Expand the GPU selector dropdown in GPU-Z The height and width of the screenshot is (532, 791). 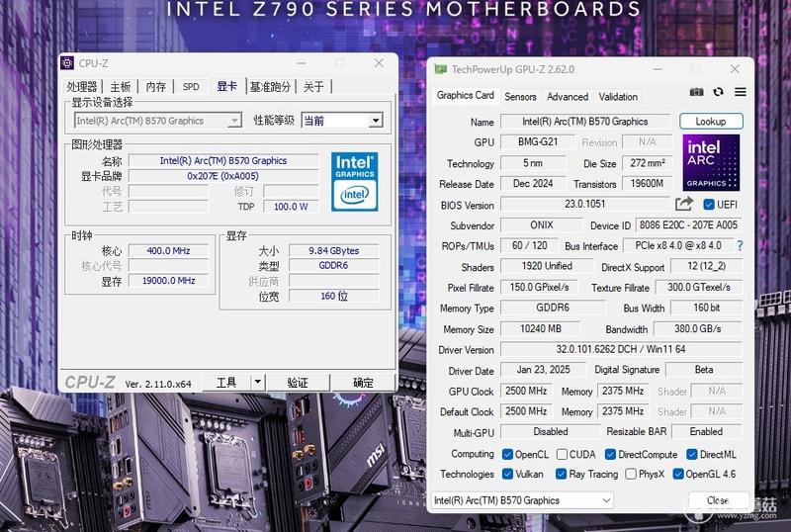[x=522, y=500]
